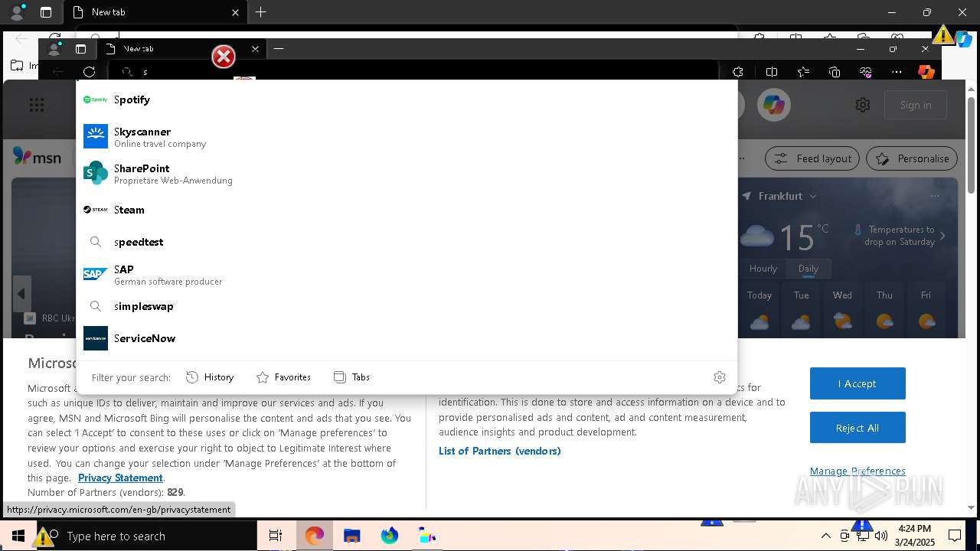
Task: Search for simpleswap suggestion
Action: coord(407,306)
